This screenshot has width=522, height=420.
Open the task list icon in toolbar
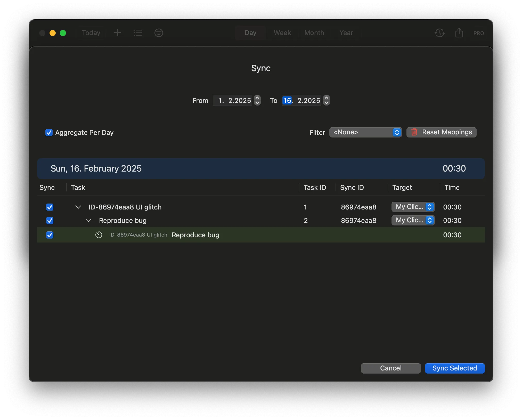pyautogui.click(x=138, y=33)
